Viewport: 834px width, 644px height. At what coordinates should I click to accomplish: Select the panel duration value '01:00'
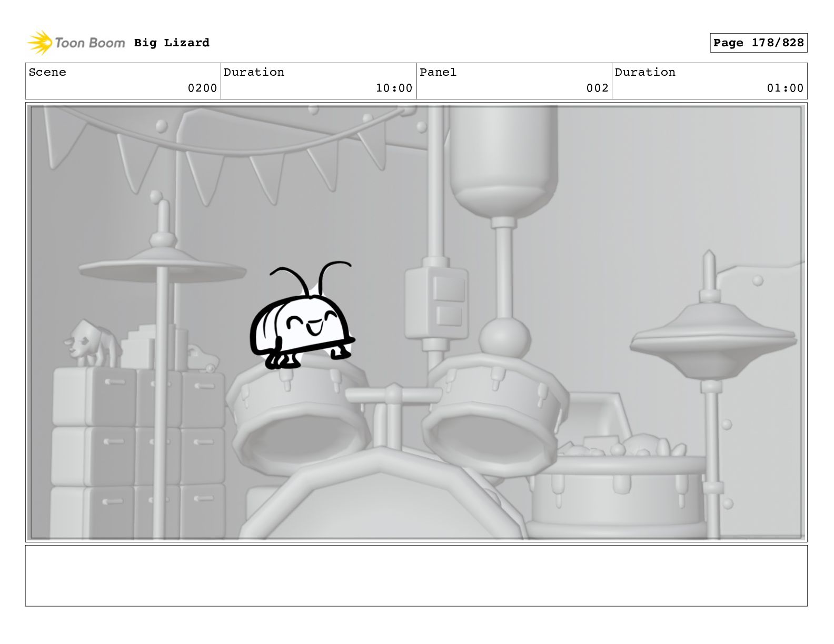pyautogui.click(x=785, y=88)
